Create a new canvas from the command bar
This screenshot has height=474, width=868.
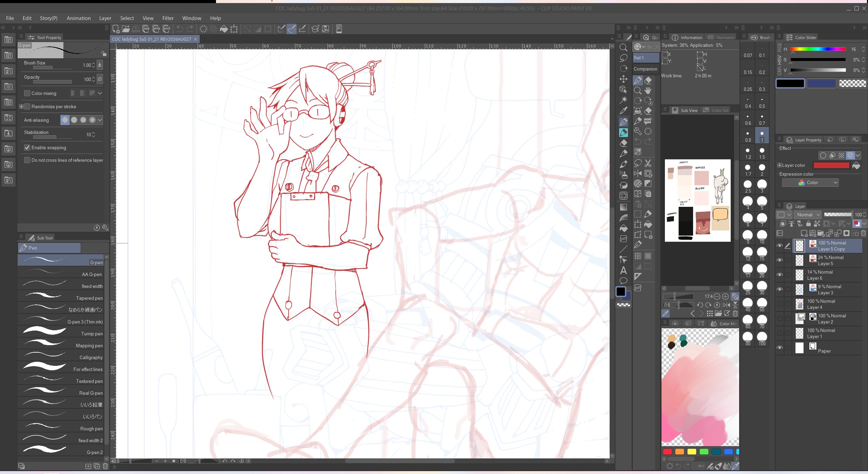[116, 29]
